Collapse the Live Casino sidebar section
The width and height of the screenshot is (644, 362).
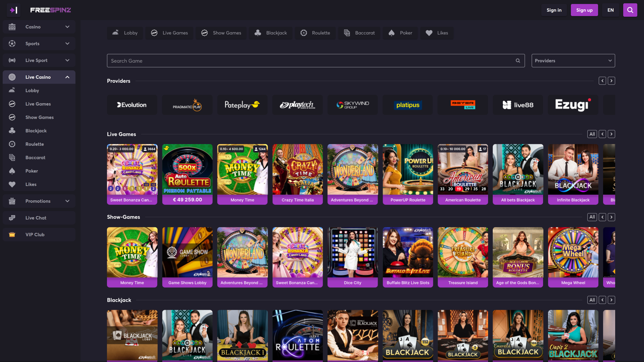(x=67, y=77)
